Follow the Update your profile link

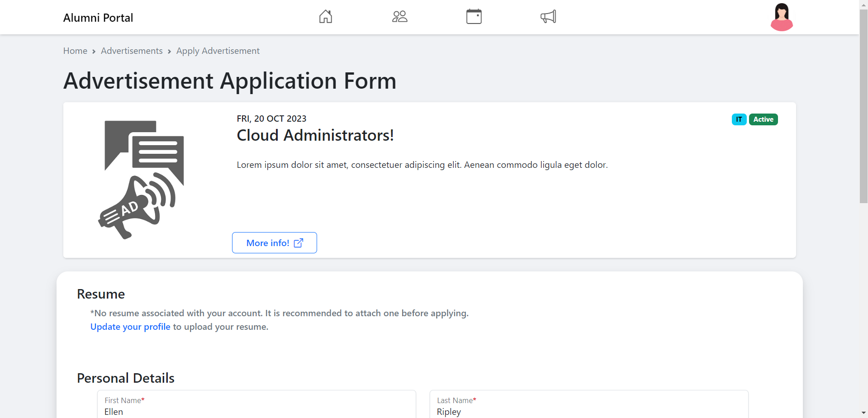130,327
